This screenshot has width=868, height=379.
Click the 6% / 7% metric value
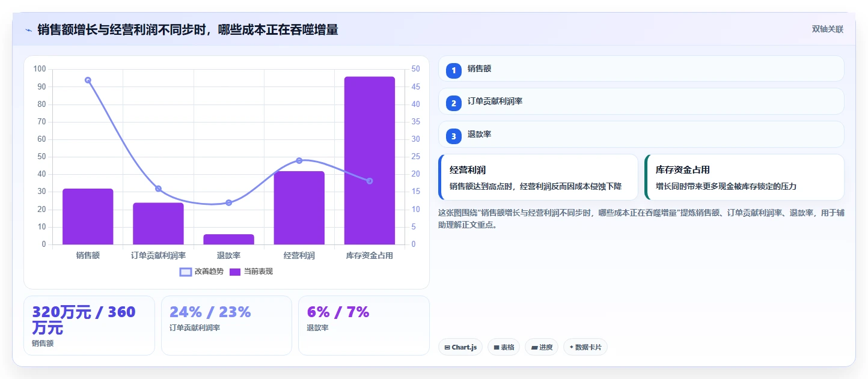coord(338,312)
